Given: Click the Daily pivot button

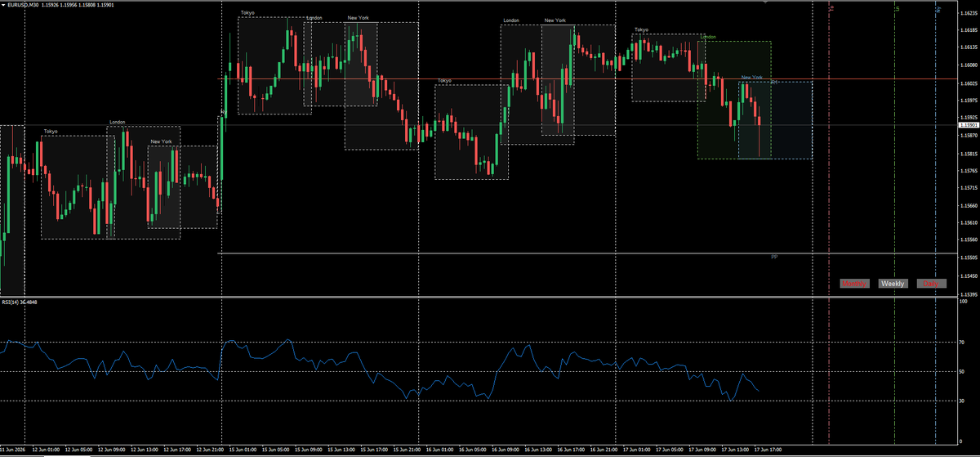Looking at the screenshot, I should pos(930,284).
